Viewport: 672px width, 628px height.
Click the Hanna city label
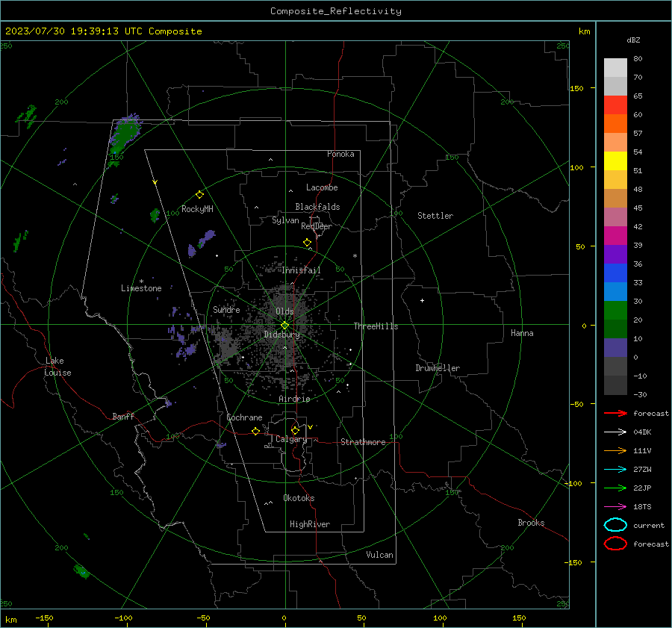tap(522, 333)
